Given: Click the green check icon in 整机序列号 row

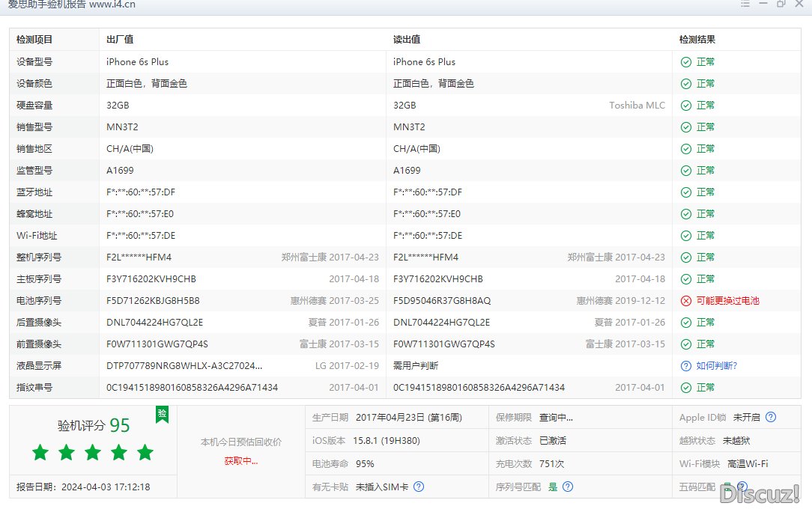Looking at the screenshot, I should (x=685, y=257).
